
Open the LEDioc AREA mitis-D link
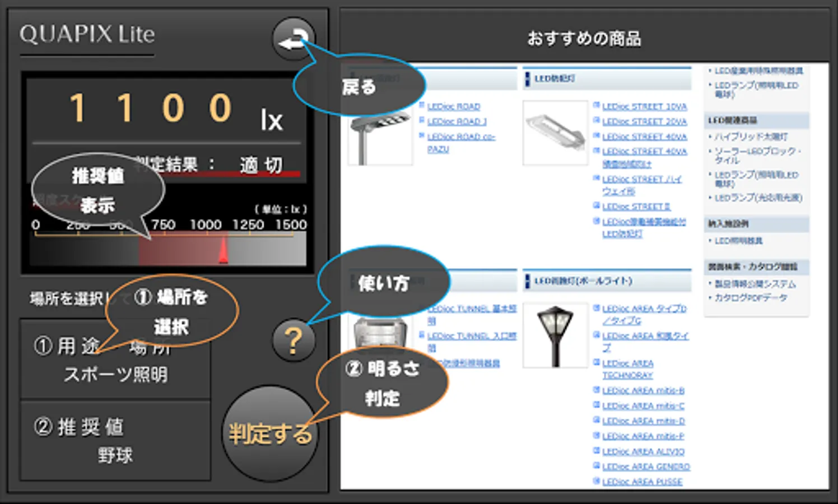(643, 421)
